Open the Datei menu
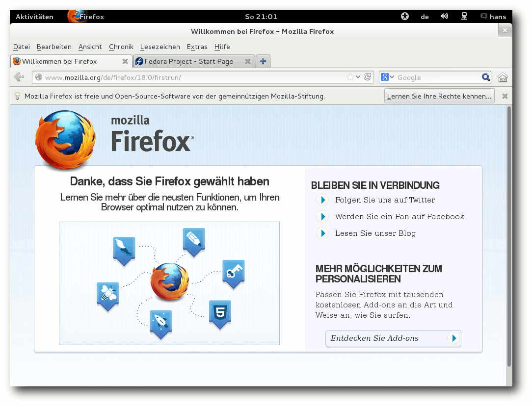This screenshot has height=406, width=532. [x=22, y=47]
